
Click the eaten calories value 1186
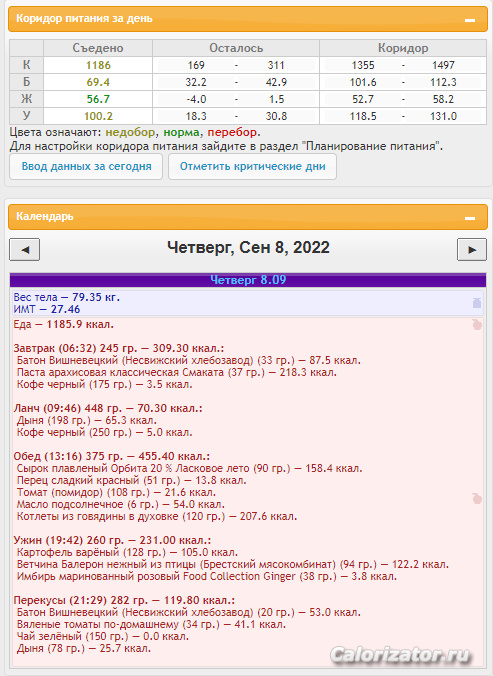click(98, 65)
